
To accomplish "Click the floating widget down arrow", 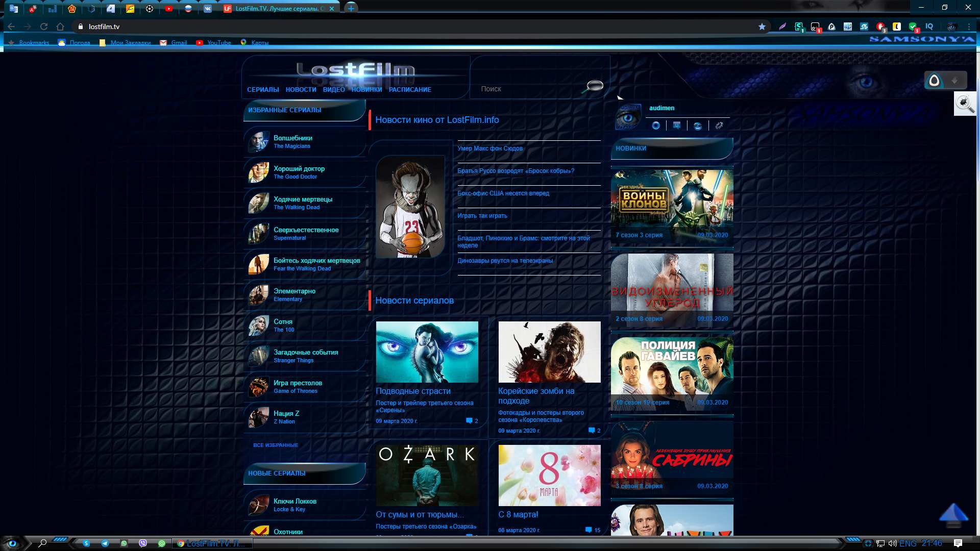I will (954, 81).
